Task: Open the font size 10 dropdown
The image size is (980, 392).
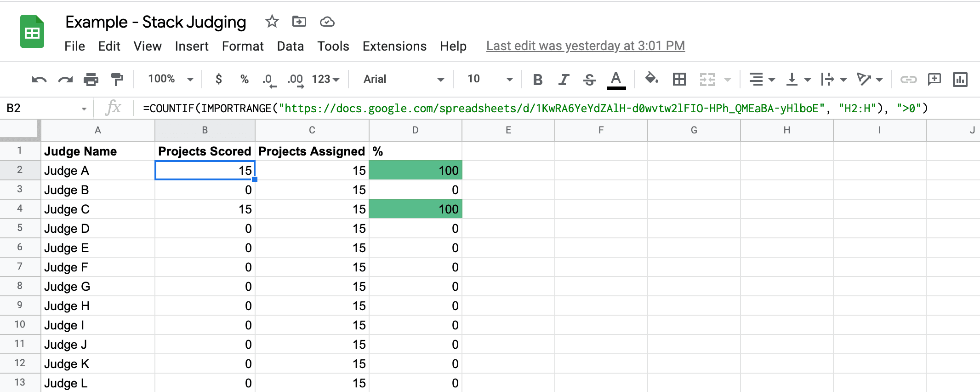Action: [490, 79]
